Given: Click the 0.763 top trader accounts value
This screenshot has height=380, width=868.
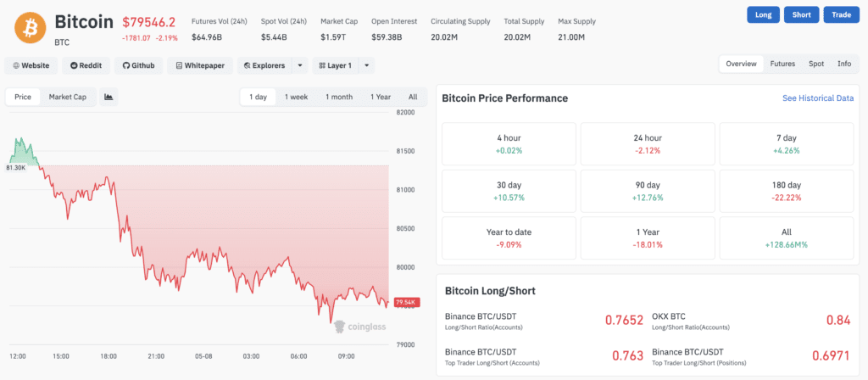Looking at the screenshot, I should 628,355.
